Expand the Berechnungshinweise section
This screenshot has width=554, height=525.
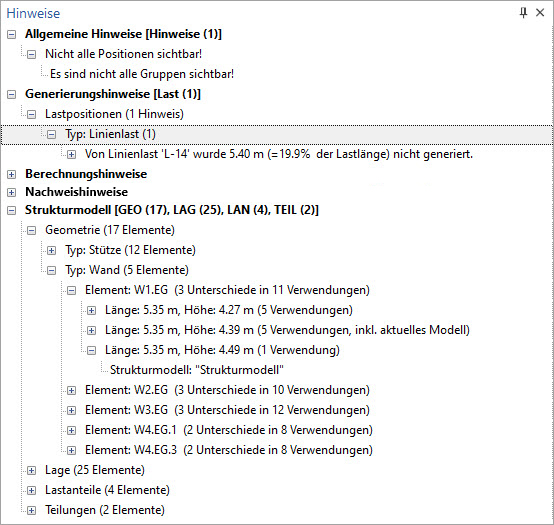12,175
